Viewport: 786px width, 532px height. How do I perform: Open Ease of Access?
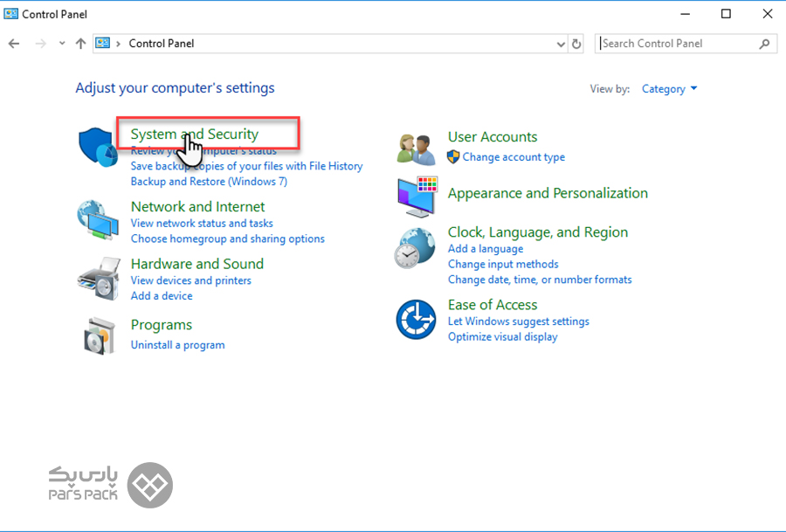pos(493,305)
